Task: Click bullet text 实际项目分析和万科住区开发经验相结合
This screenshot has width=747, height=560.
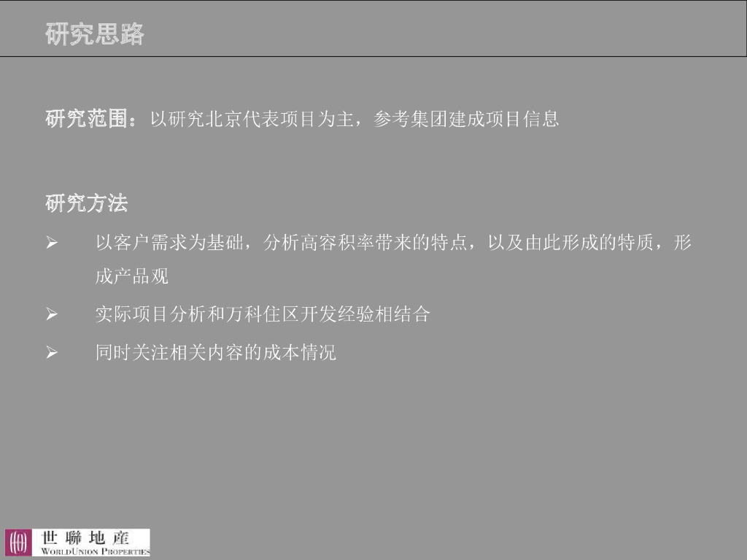Action: tap(263, 314)
